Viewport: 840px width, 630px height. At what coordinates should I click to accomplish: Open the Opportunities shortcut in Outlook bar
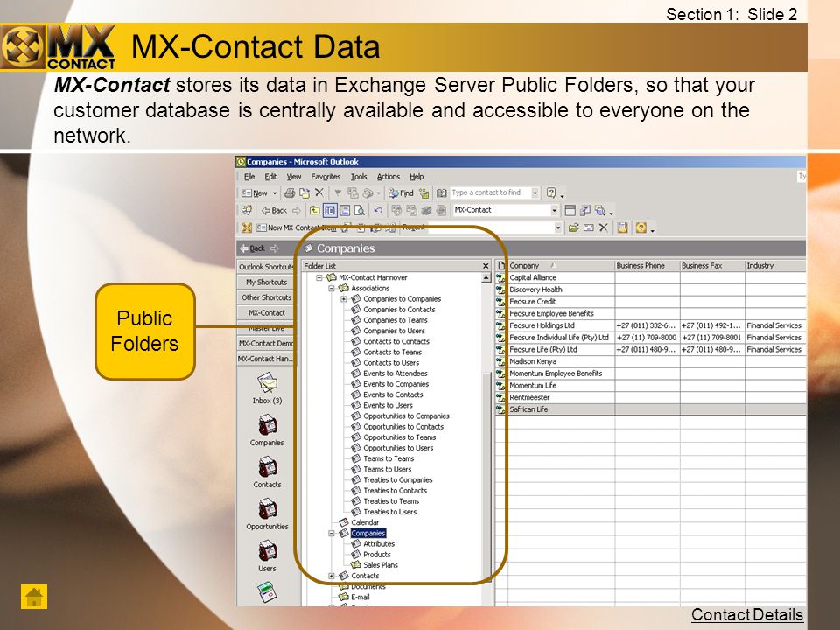pyautogui.click(x=267, y=509)
